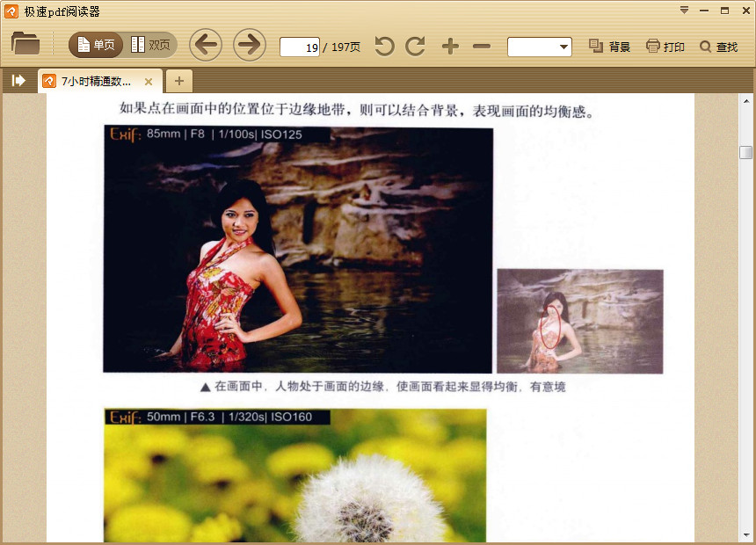This screenshot has height=545, width=756.
Task: Click the dandelion photo
Action: 295,475
